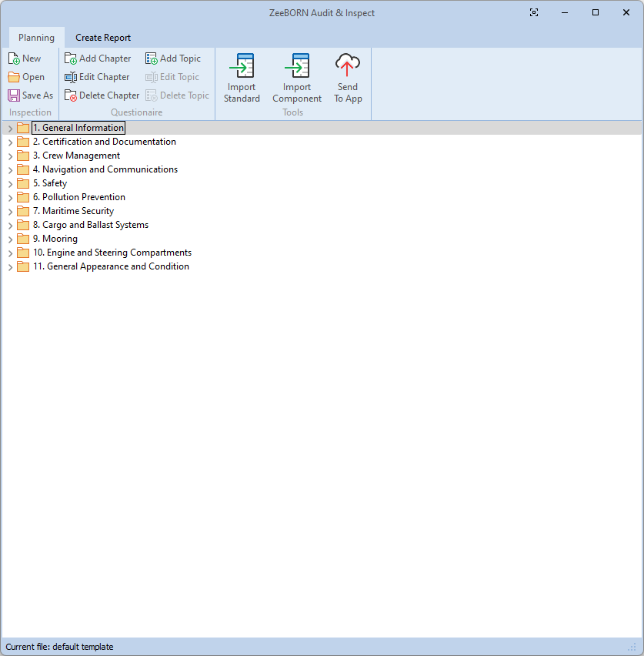Select the Planning ribbon tab
This screenshot has height=656, width=644.
pyautogui.click(x=36, y=38)
